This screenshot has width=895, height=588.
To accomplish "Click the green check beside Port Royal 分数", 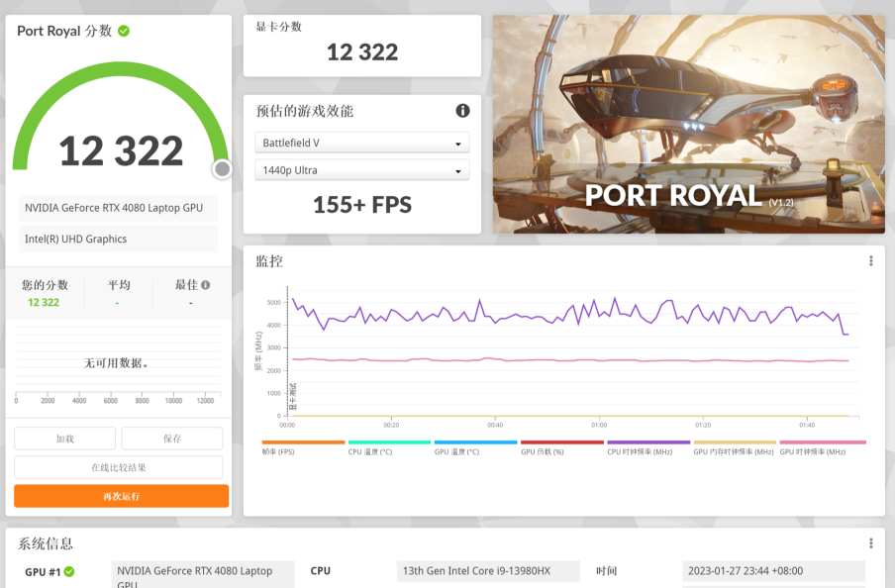I will pyautogui.click(x=124, y=31).
